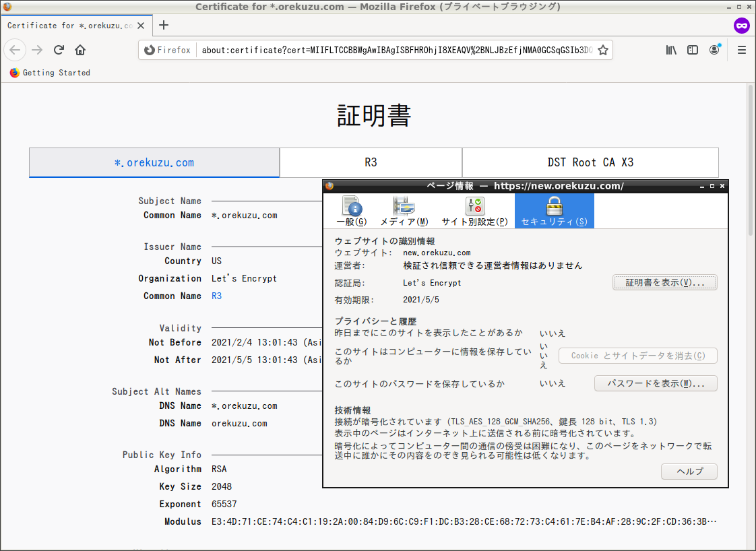Click パスワードを表示 button
This screenshot has width=756, height=551.
656,383
